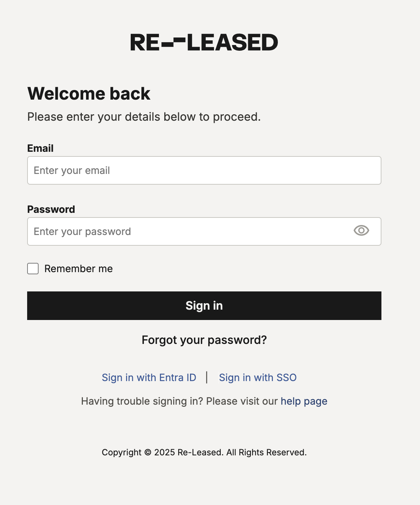Show password using the eye icon

[x=361, y=231]
